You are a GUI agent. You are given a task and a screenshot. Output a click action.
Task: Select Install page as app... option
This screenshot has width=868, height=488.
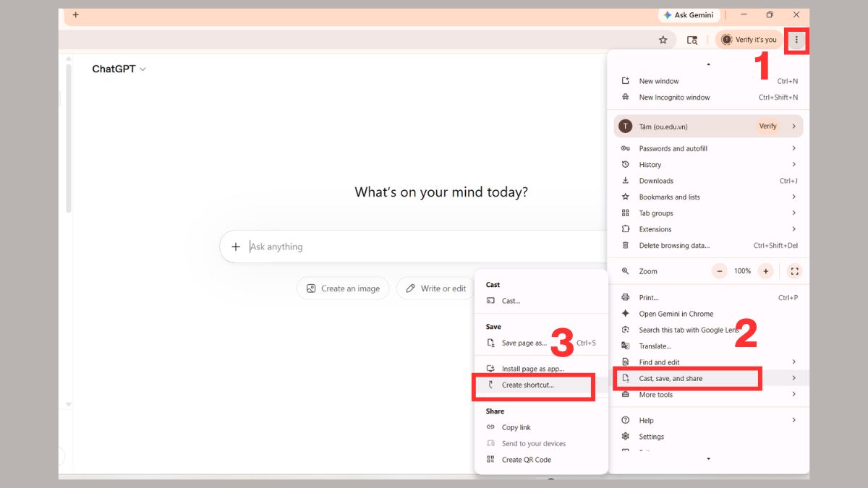(541, 369)
